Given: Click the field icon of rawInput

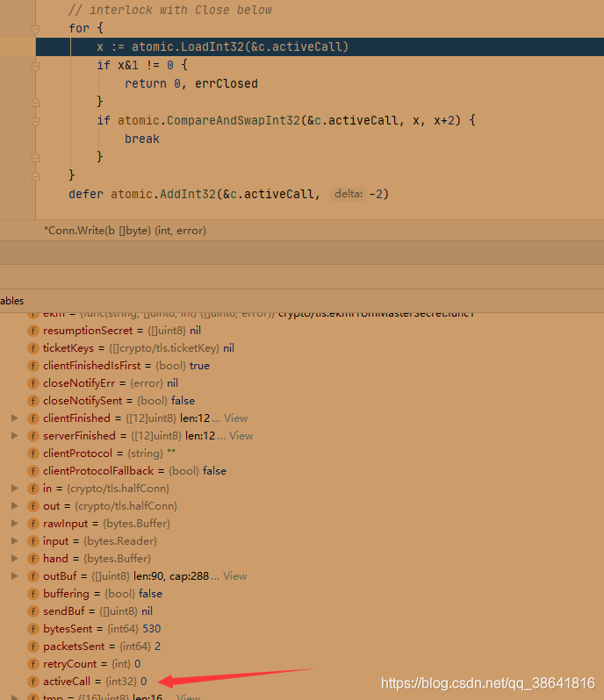Looking at the screenshot, I should coord(33,524).
